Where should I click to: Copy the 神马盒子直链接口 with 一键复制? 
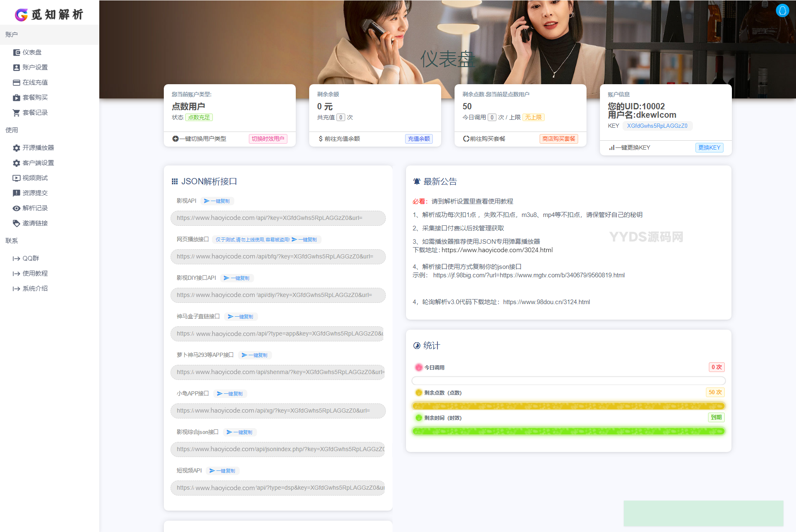tap(241, 317)
